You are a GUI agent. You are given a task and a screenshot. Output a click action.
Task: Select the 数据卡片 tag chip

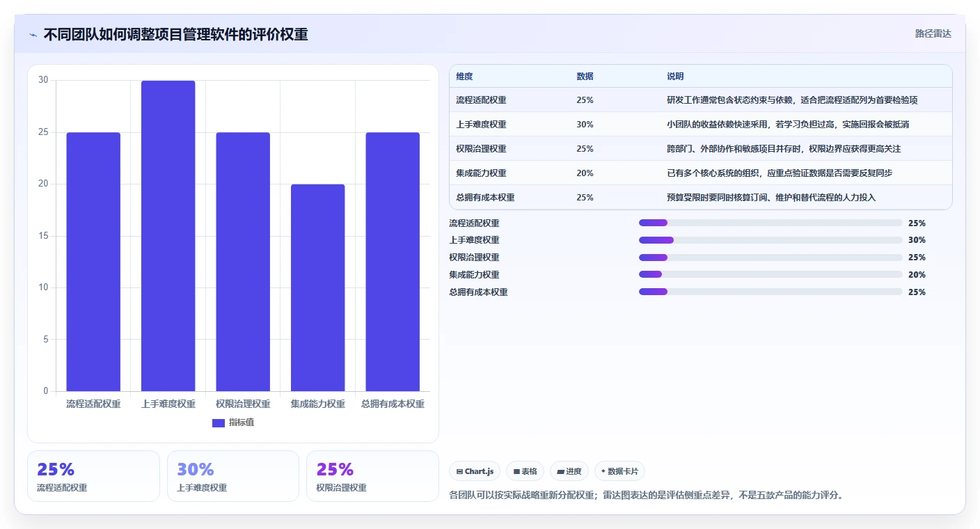pyautogui.click(x=619, y=471)
